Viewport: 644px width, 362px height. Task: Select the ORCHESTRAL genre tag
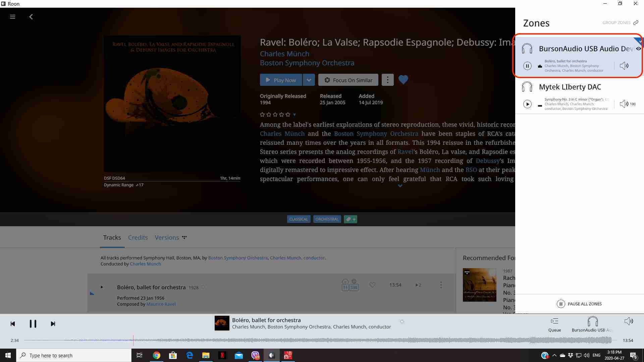[327, 219]
